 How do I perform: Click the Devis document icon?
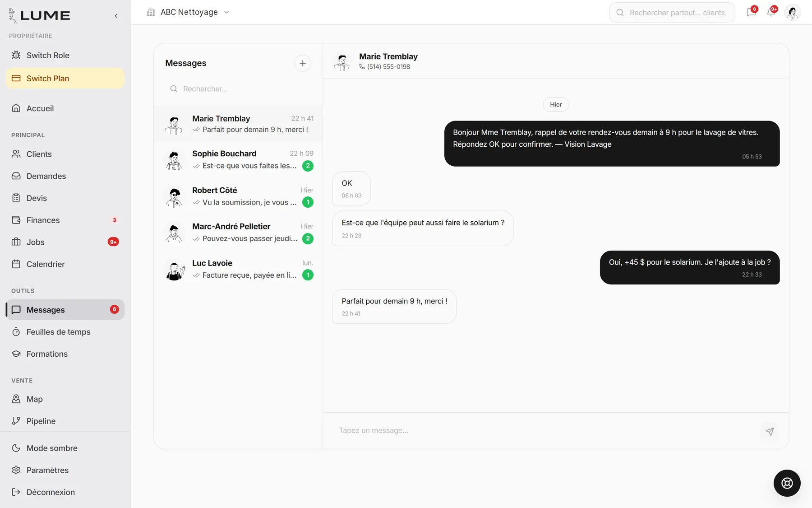[16, 198]
